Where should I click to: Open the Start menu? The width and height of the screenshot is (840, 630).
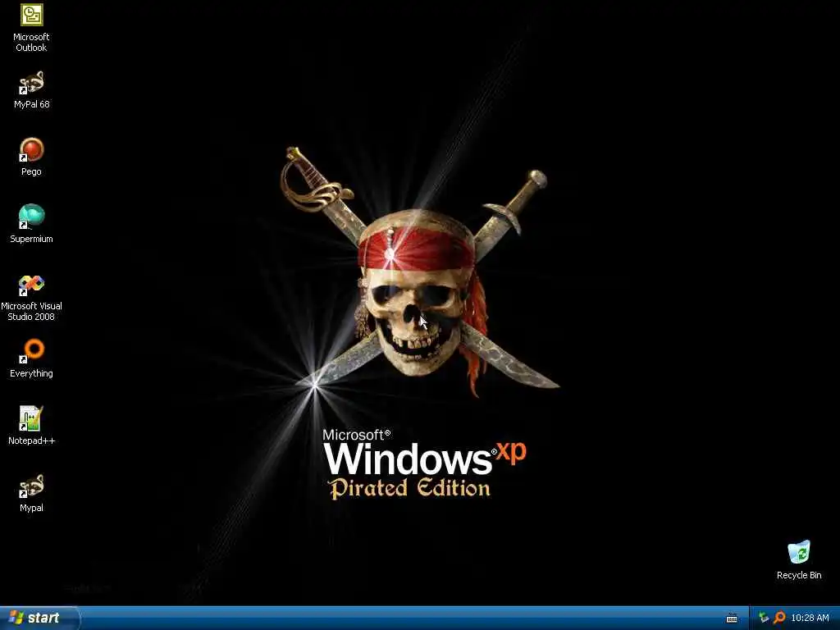click(x=39, y=618)
